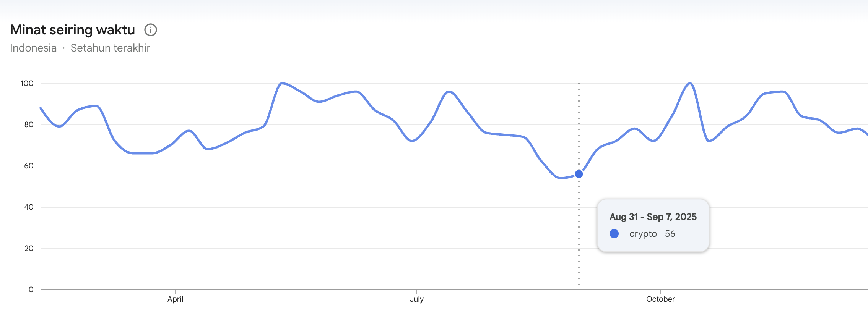This screenshot has width=868, height=320.
Task: Click the Setahun terakhir time range text
Action: pos(110,48)
